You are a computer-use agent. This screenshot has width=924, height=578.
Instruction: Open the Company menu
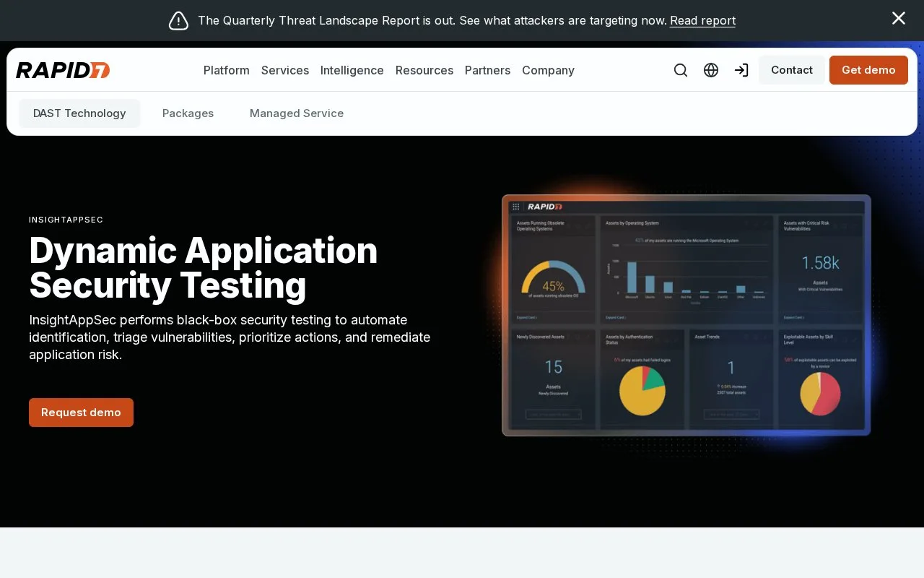[548, 70]
